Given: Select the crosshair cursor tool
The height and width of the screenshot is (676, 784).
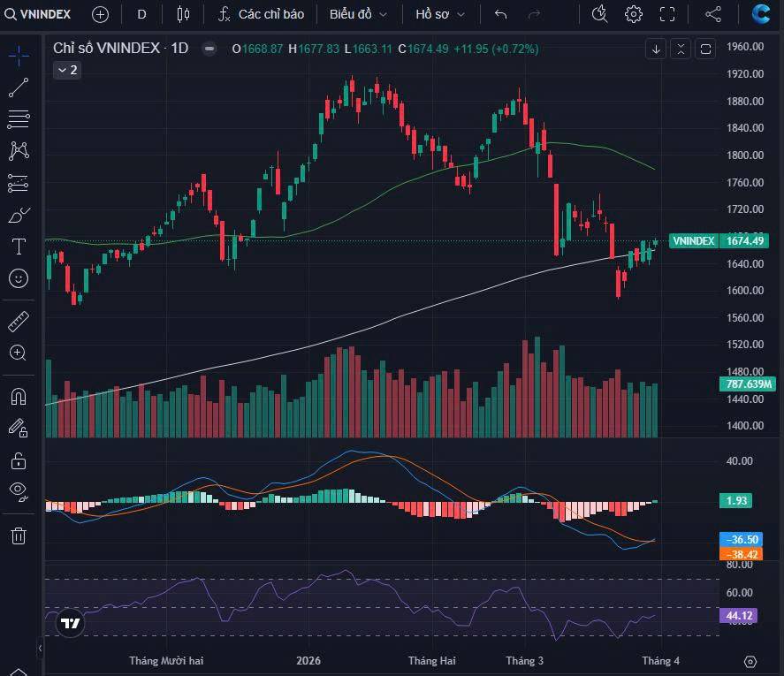Looking at the screenshot, I should pos(19,56).
